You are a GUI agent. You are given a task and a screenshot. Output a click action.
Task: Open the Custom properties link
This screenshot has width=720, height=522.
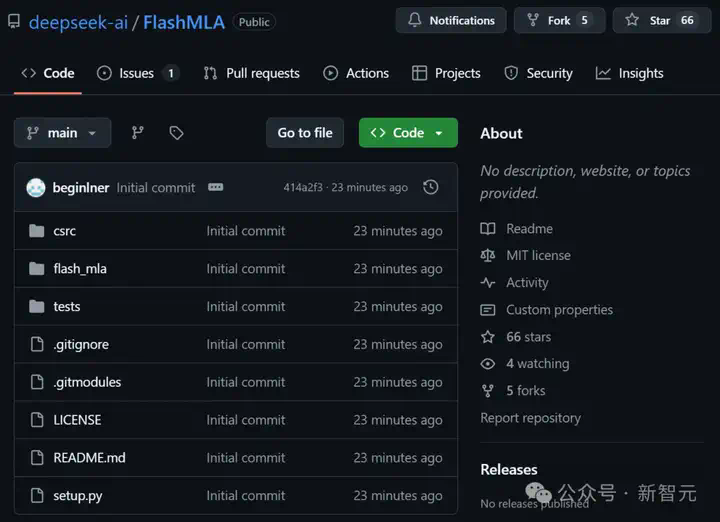(x=559, y=310)
